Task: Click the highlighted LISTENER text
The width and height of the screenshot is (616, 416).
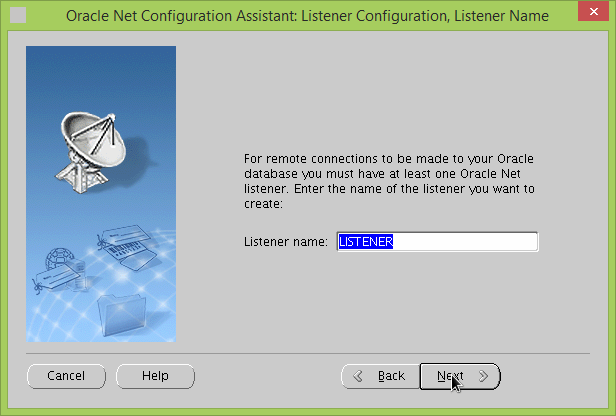Action: (x=365, y=242)
